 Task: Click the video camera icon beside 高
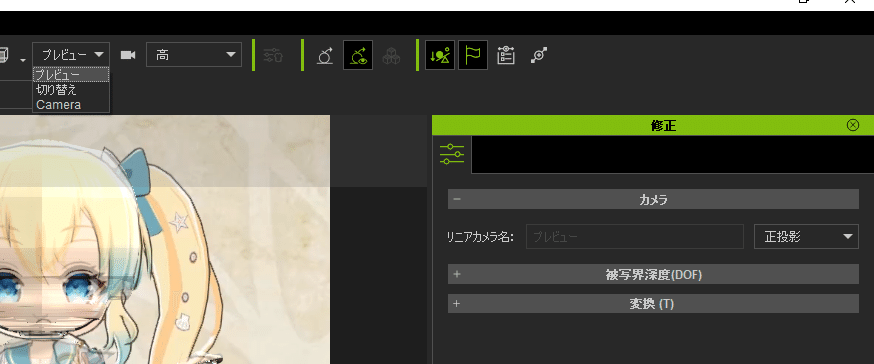click(128, 55)
